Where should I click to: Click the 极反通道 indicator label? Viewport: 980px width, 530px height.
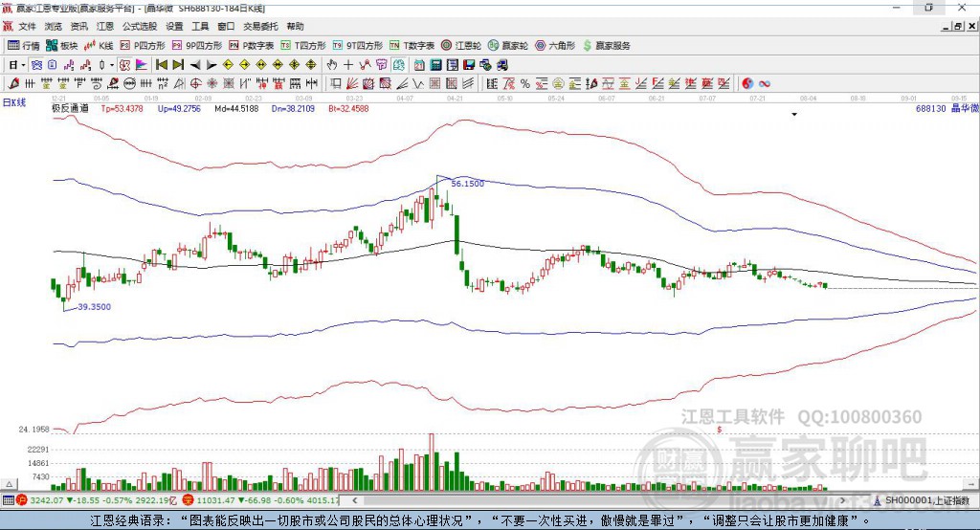pyautogui.click(x=70, y=108)
